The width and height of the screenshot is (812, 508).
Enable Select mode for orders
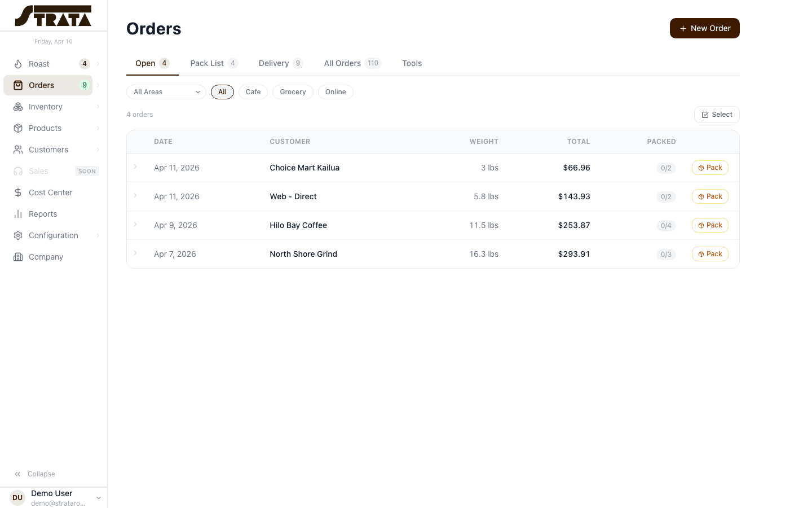(x=717, y=115)
